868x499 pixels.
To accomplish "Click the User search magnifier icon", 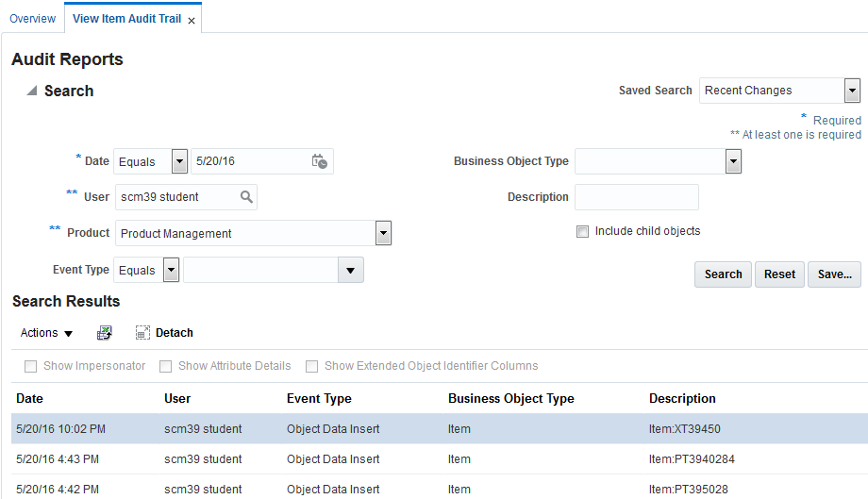I will click(246, 197).
